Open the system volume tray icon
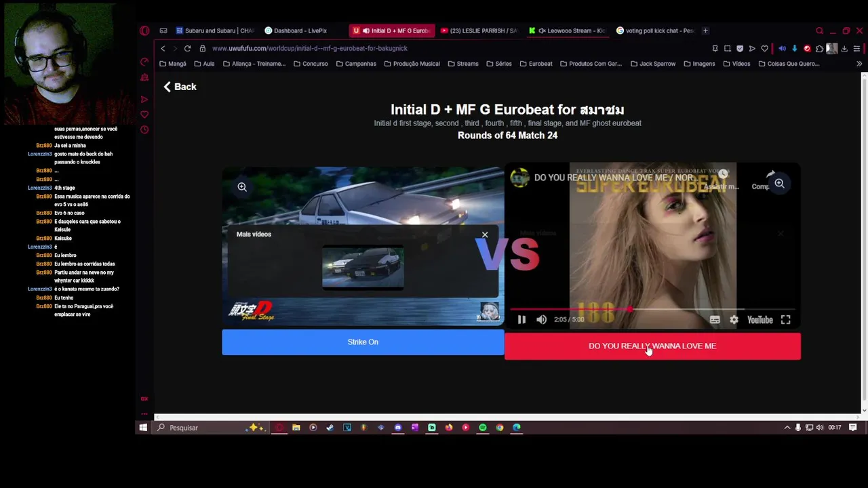Screen dimensions: 868x488 click(820, 428)
